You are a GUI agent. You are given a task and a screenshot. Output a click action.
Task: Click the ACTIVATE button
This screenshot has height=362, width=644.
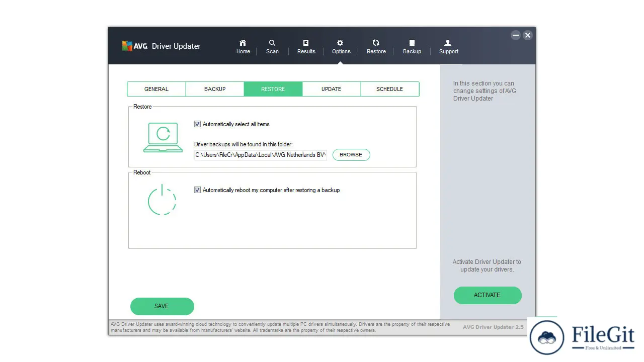pos(488,295)
